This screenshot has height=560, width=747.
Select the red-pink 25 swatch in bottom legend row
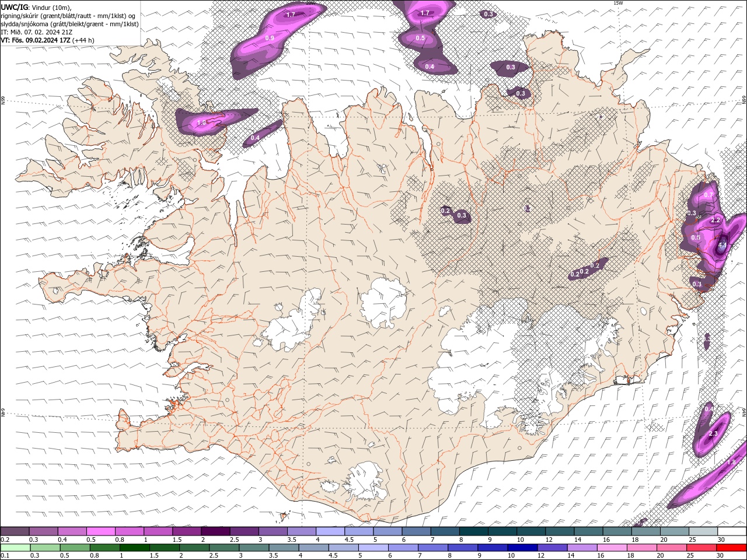[x=701, y=547]
